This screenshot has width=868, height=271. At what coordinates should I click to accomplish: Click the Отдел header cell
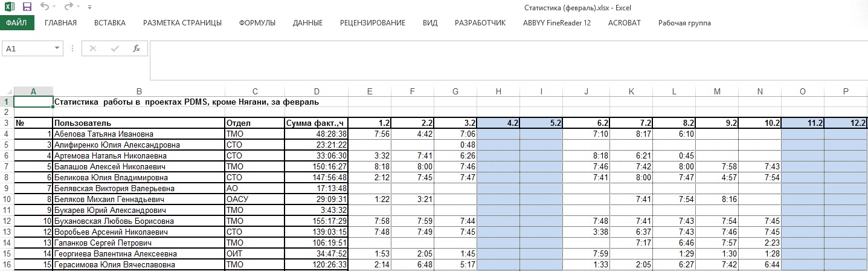click(255, 123)
